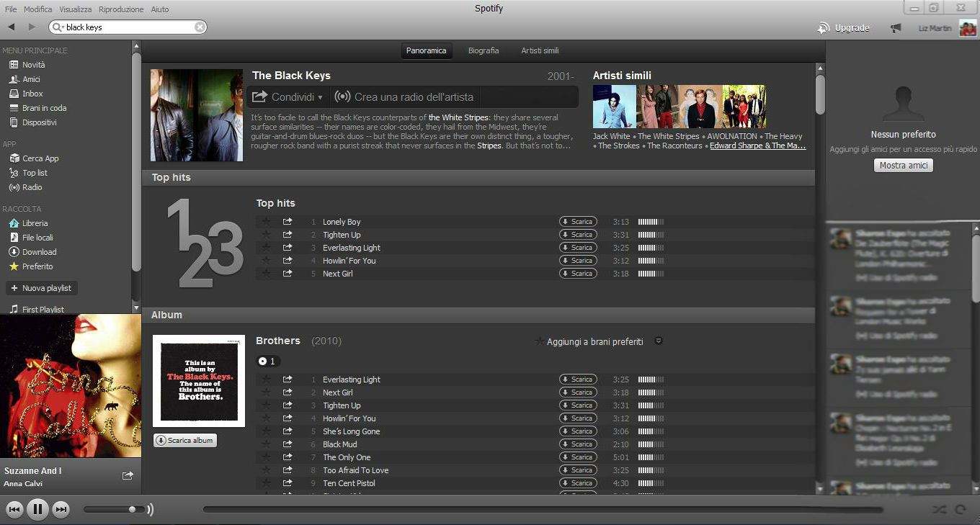980x525 pixels.
Task: Open the Brothers album cover
Action: point(199,381)
